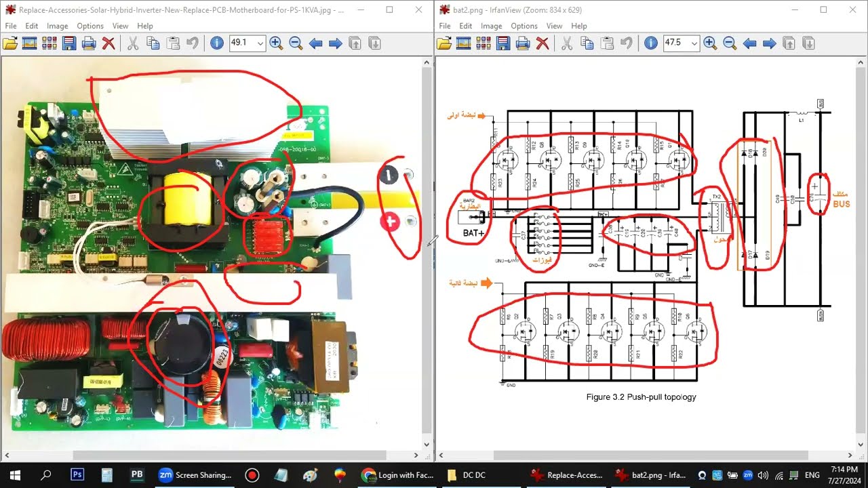Open zoom dropdown showing 49.1
Screen dimensions: 868x488
point(259,43)
